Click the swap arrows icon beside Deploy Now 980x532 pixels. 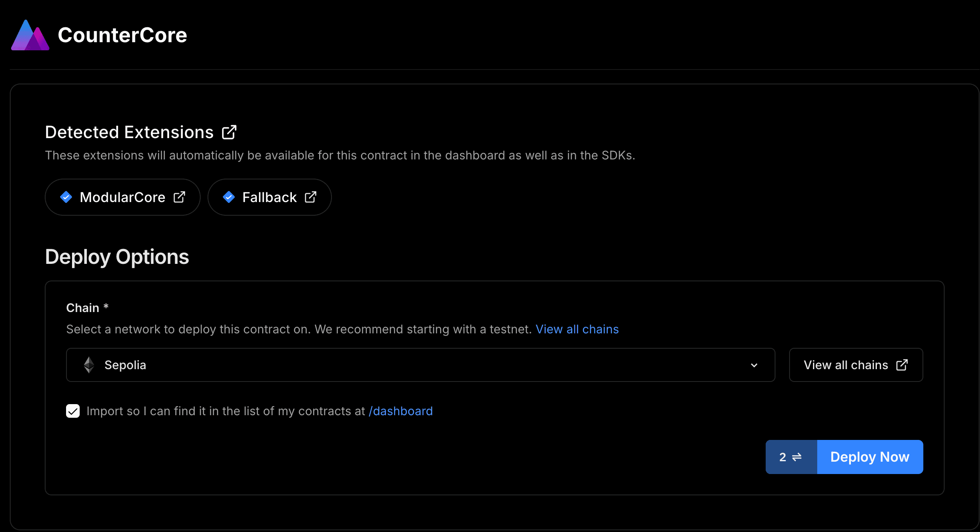coord(797,457)
